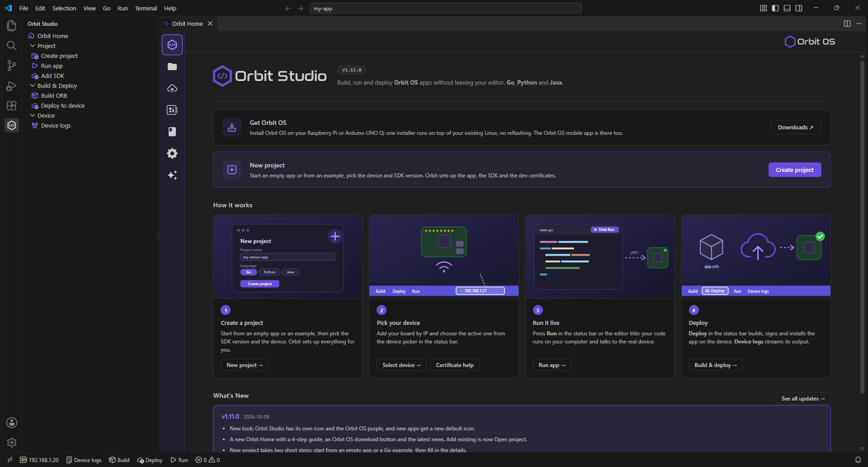Collapse the Project tree section
Screen dimensions: 868x467
(x=33, y=46)
